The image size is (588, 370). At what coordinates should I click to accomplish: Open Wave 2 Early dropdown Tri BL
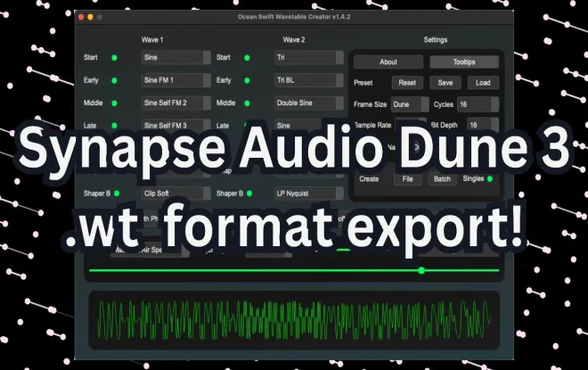[308, 80]
